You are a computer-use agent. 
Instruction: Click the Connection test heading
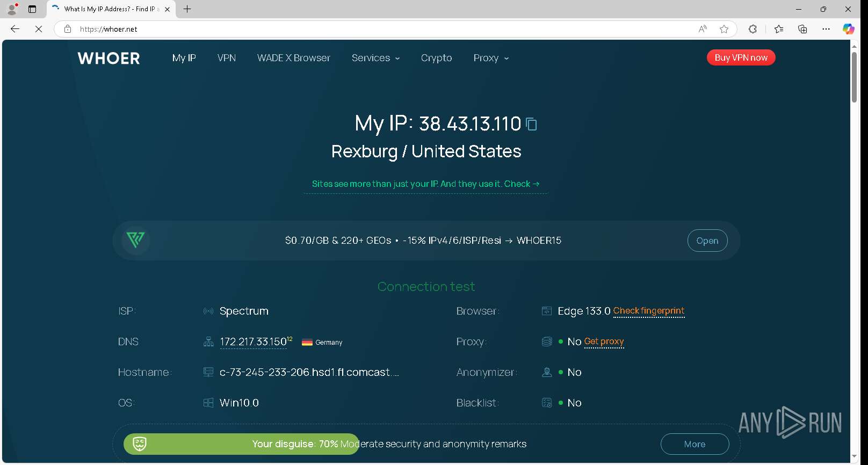[x=426, y=287]
